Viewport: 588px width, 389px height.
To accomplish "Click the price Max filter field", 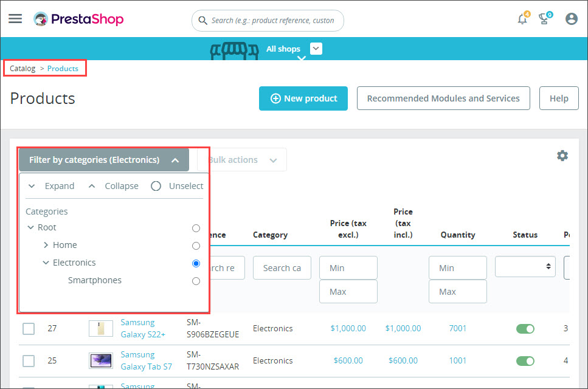I will 348,292.
